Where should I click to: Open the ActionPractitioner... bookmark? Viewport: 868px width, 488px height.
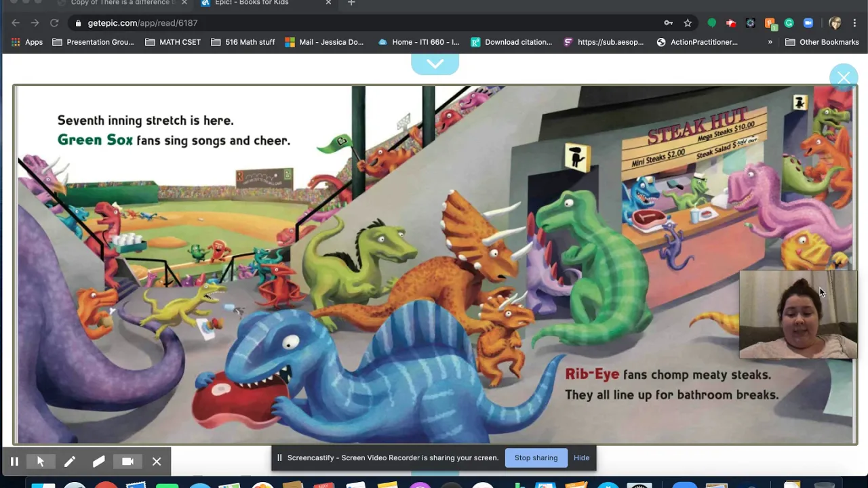coord(697,42)
